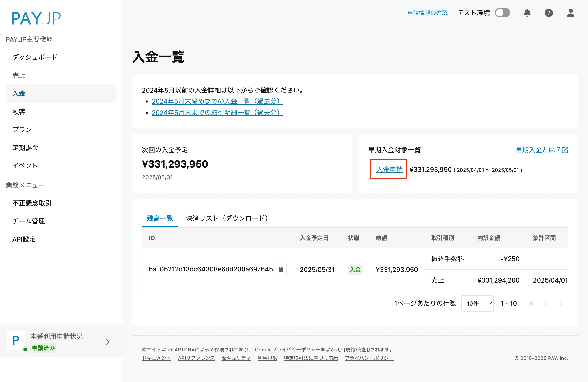Click the 申請情報の確認 link
Image resolution: width=588 pixels, height=382 pixels.
[x=427, y=13]
